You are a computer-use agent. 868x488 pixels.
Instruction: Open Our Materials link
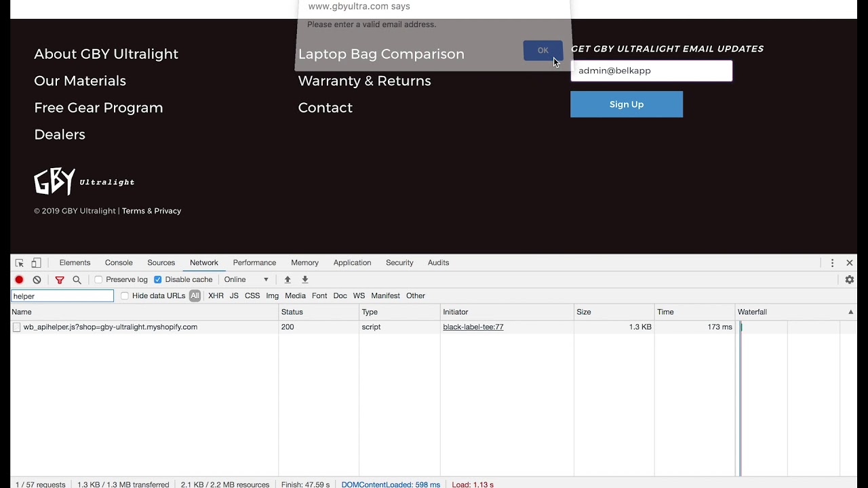pyautogui.click(x=80, y=81)
